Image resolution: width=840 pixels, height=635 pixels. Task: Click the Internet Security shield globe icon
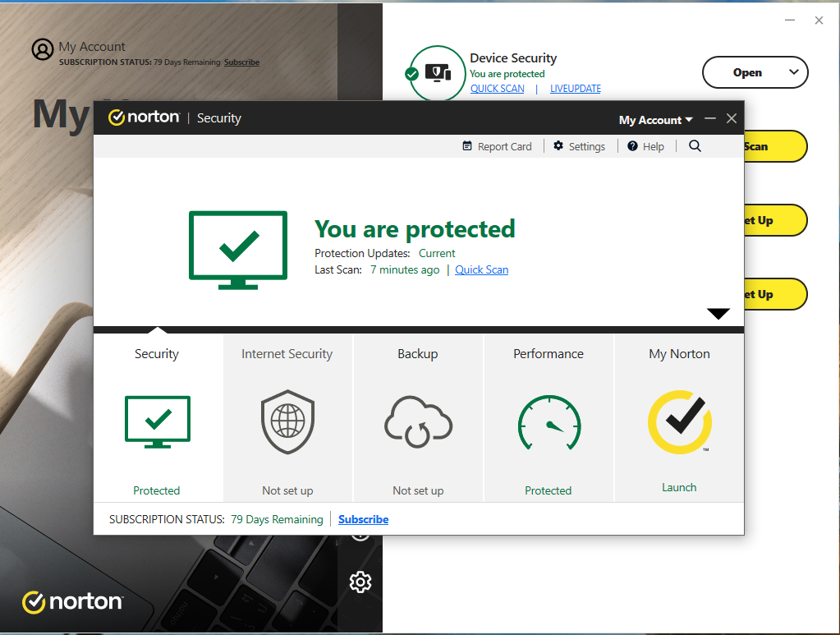click(287, 421)
